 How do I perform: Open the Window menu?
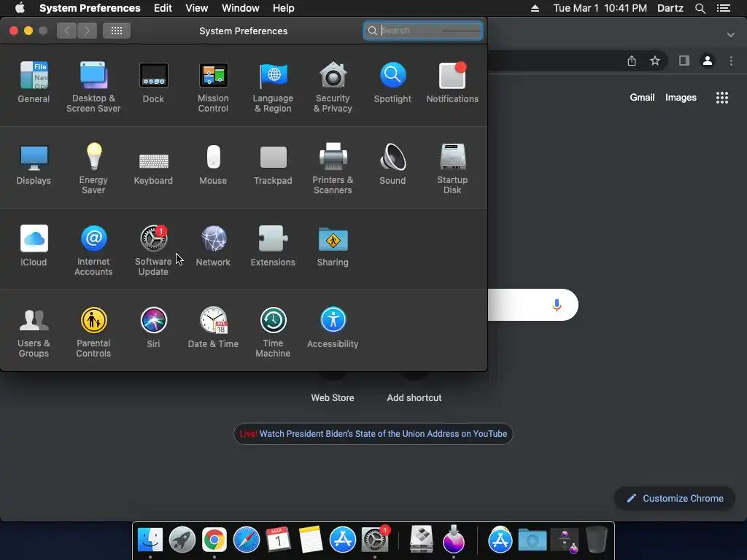coord(240,8)
